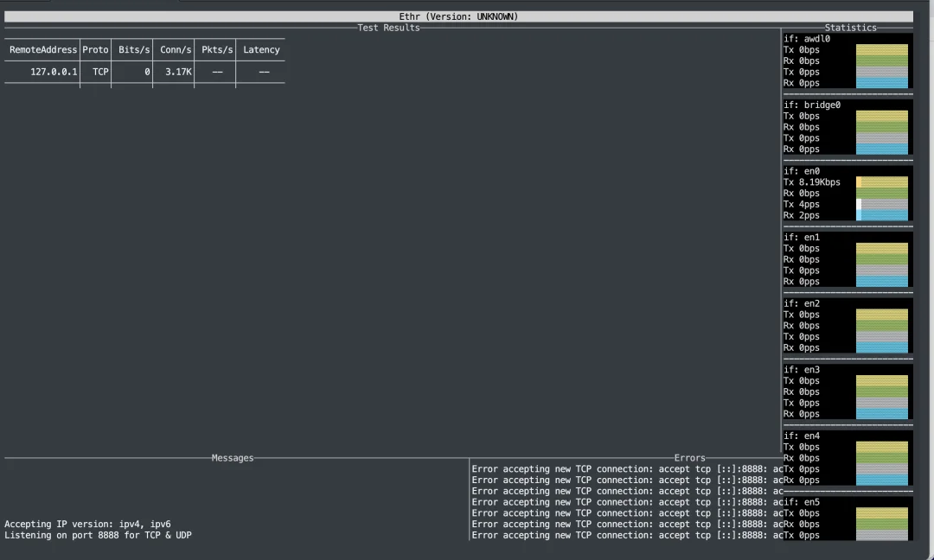
Task: Click the white Tx pps spike in en0 graph
Action: (x=859, y=204)
